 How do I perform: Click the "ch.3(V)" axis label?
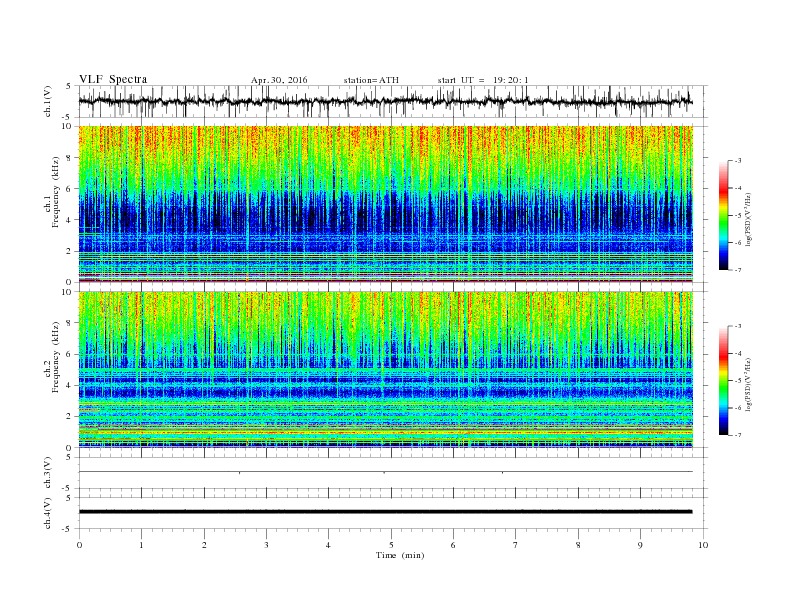48,473
